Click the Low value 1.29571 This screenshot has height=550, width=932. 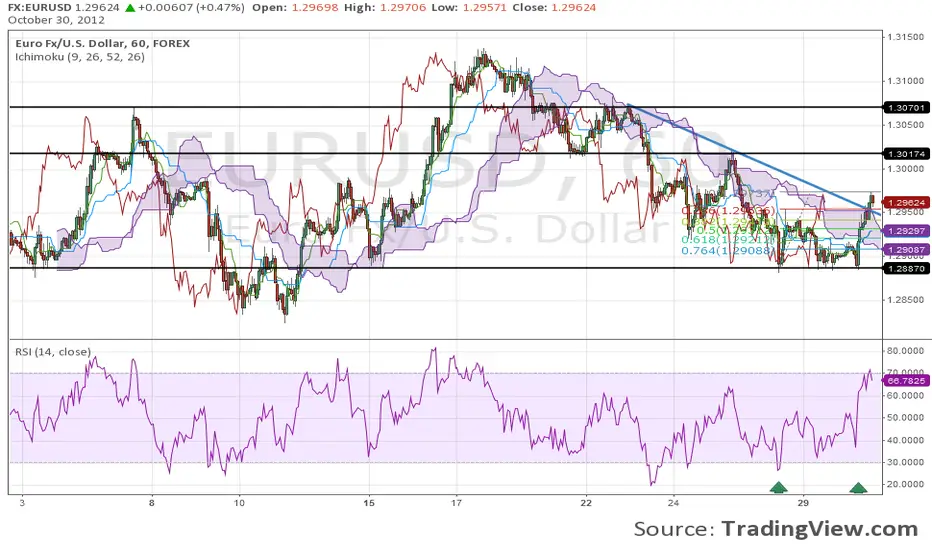[x=487, y=8]
